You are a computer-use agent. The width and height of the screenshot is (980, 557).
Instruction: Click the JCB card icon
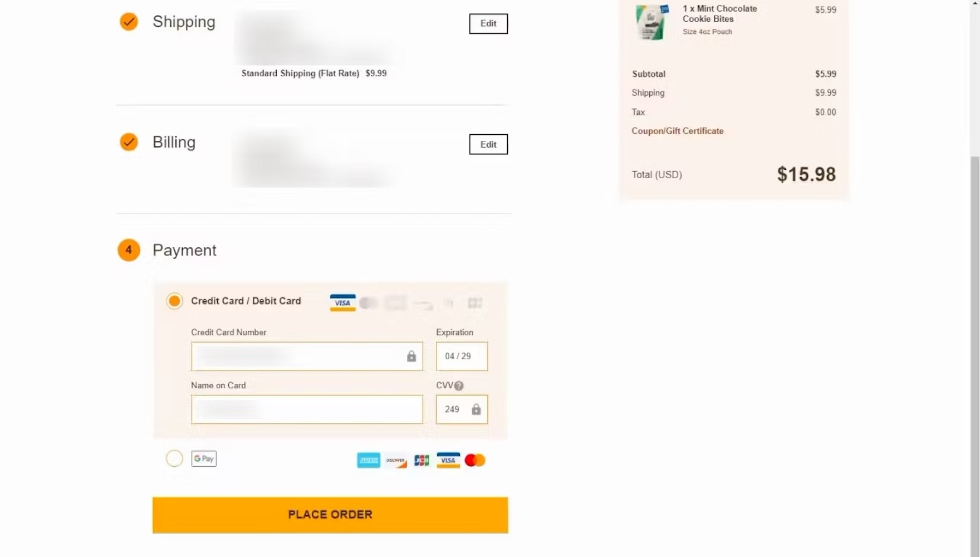tap(422, 460)
